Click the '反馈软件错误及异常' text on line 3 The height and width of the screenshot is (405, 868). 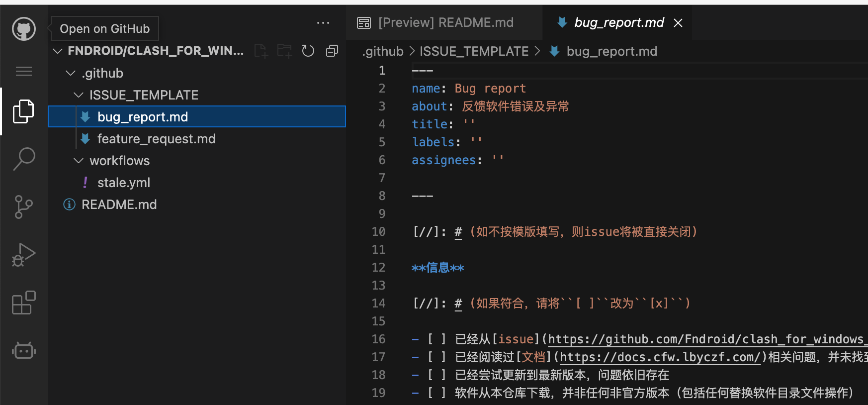coord(516,106)
